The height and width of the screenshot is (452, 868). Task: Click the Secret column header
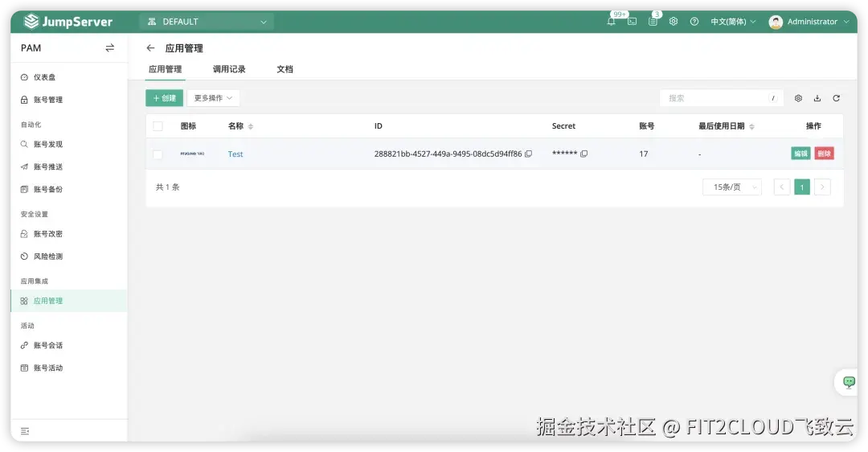coord(563,126)
